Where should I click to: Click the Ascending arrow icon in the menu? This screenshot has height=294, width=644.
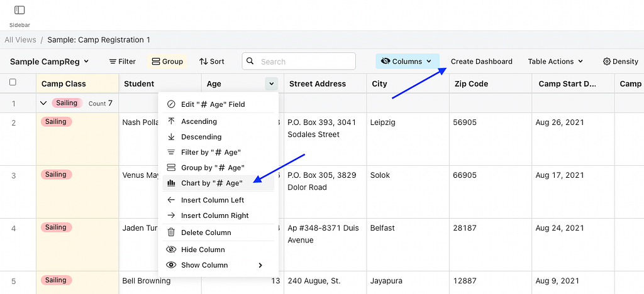tap(171, 121)
